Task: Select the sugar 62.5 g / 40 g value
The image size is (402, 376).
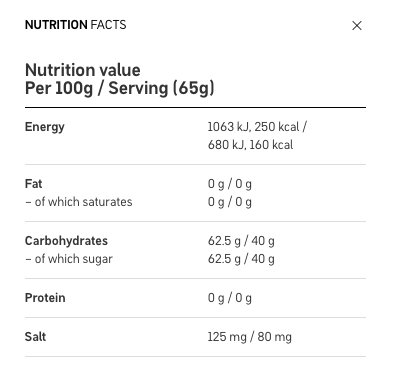Action: pos(241,259)
